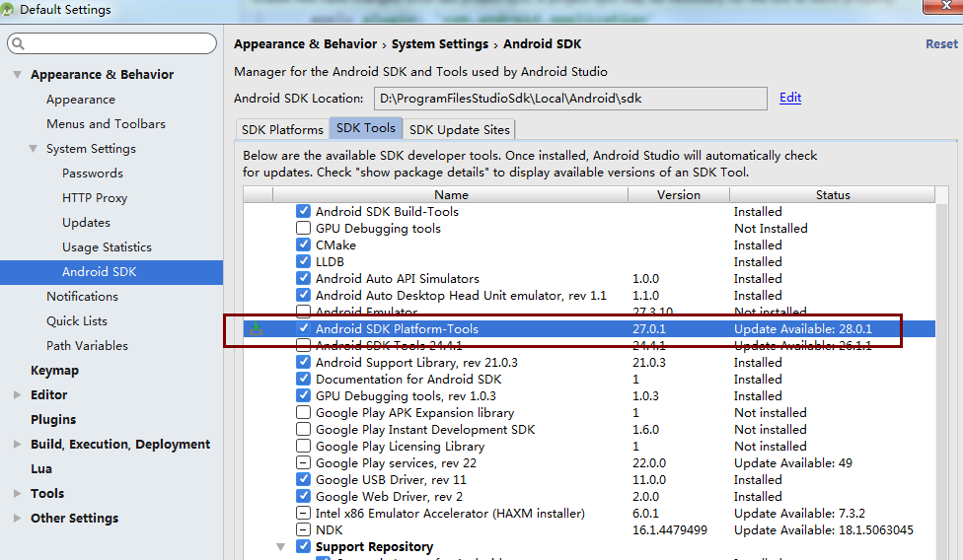Select GPU Debugging tools, rev 1.0.3 row
Image resolution: width=963 pixels, height=560 pixels.
coord(589,395)
